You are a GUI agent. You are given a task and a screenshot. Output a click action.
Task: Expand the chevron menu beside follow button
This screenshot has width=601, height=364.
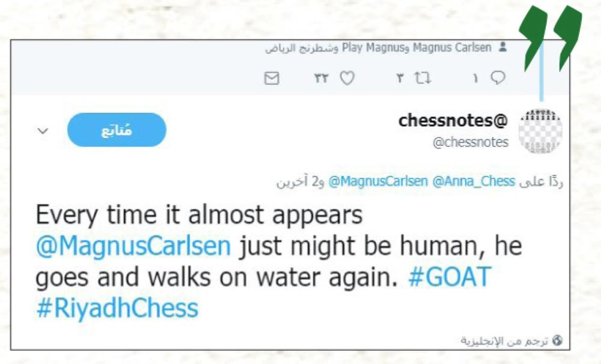pos(42,130)
